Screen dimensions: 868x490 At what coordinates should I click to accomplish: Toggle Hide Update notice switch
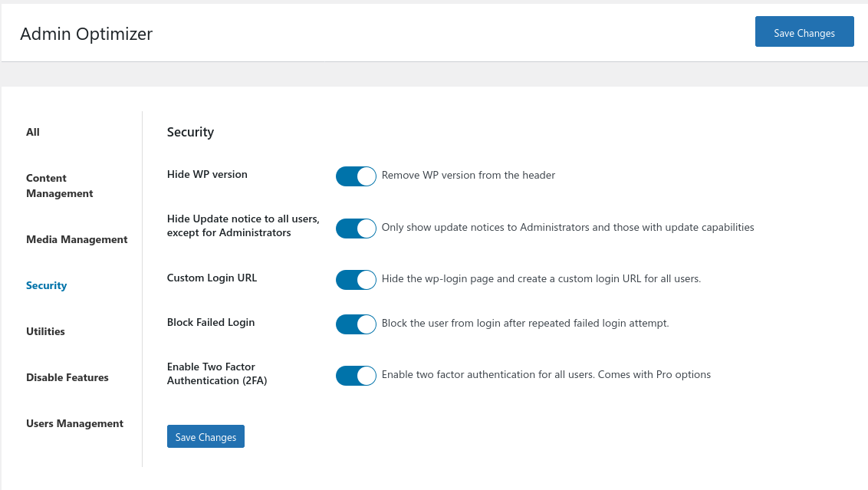click(356, 228)
